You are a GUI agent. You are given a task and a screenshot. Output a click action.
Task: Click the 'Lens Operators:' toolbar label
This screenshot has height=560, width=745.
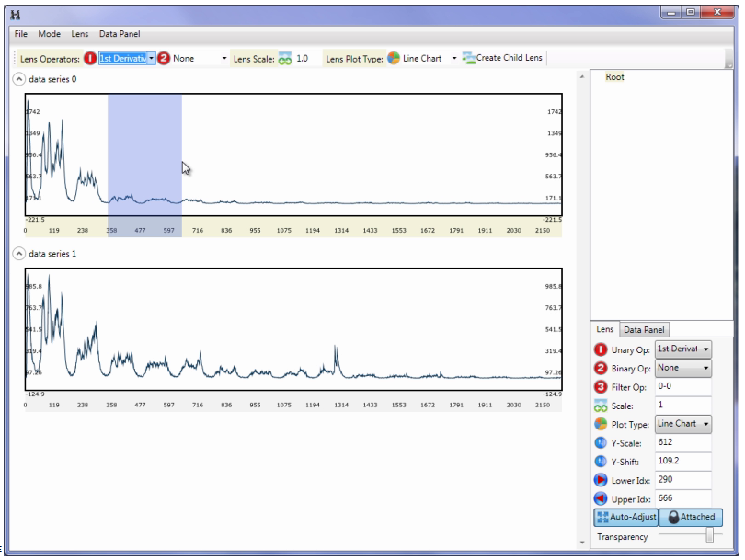50,59
